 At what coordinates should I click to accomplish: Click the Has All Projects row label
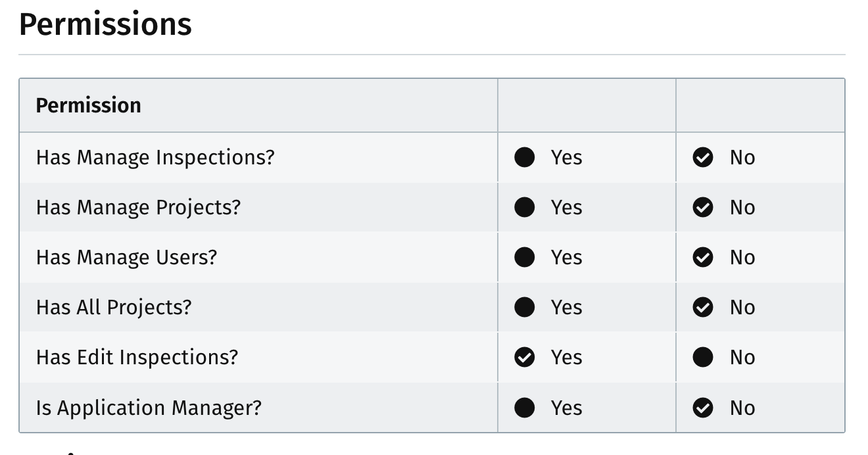point(114,307)
